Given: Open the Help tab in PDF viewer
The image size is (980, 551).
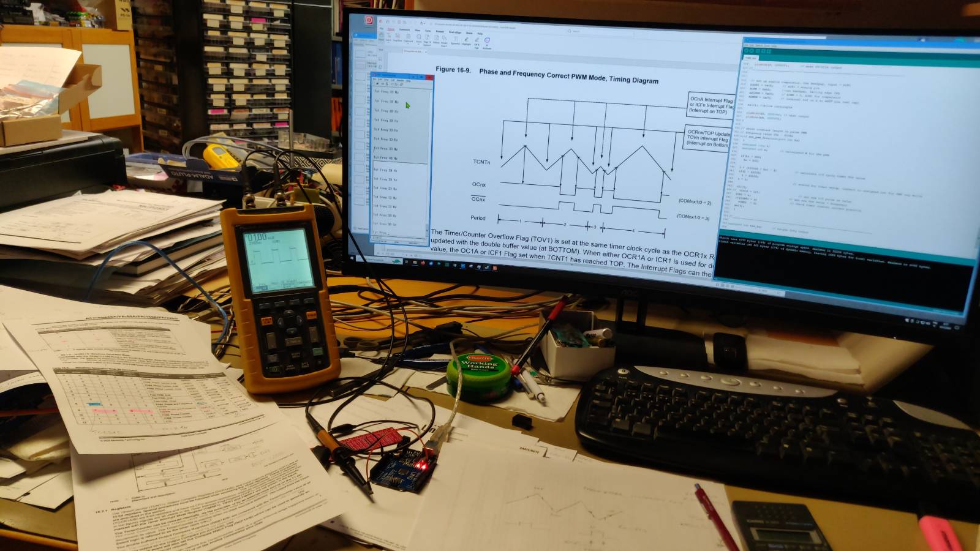Looking at the screenshot, I should coord(480,33).
